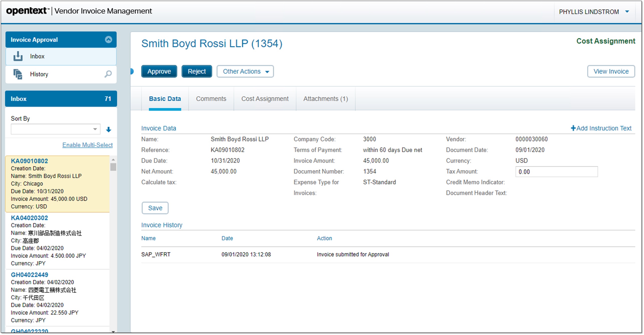Screen dimensions: 644x335
Task: Open the Sort By dropdown
Action: point(55,129)
